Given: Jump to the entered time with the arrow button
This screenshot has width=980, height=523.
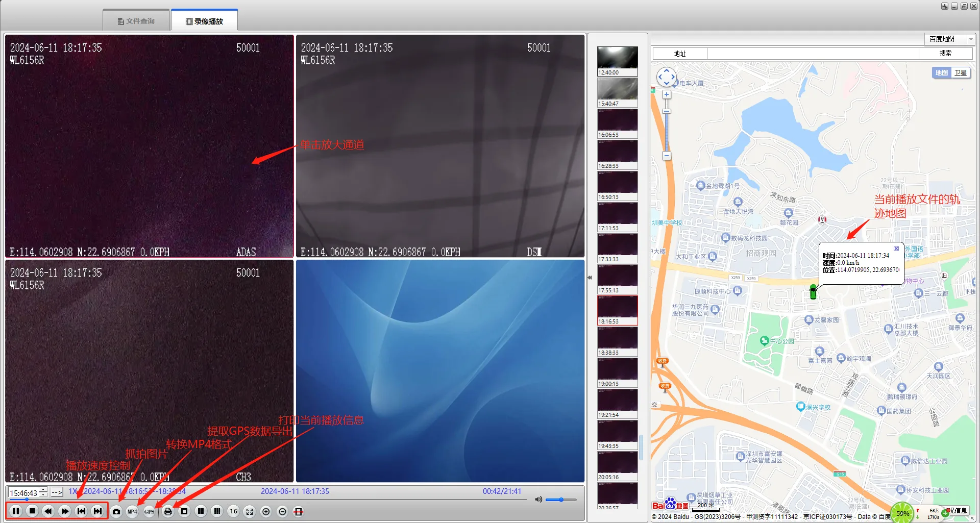Looking at the screenshot, I should coord(57,493).
